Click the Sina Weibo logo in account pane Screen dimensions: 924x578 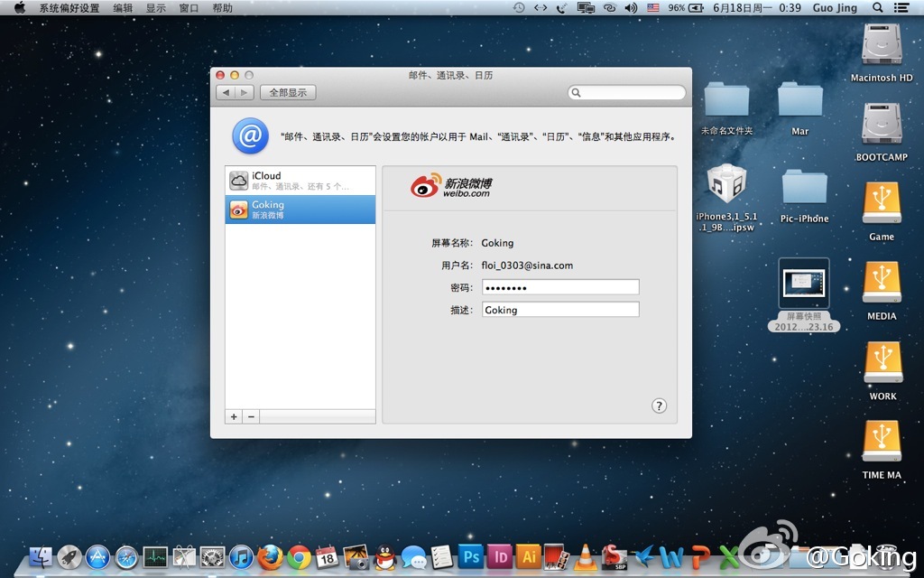point(451,185)
